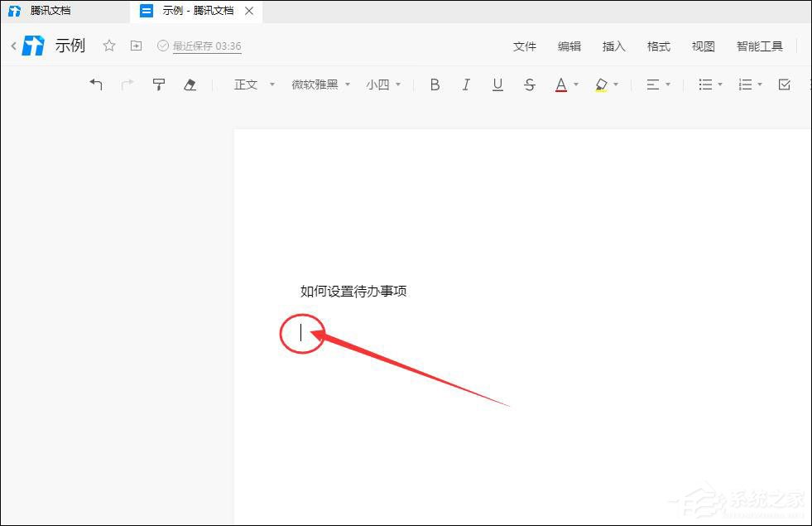Click the back arrow next to 示例
812x526 pixels.
coord(13,46)
